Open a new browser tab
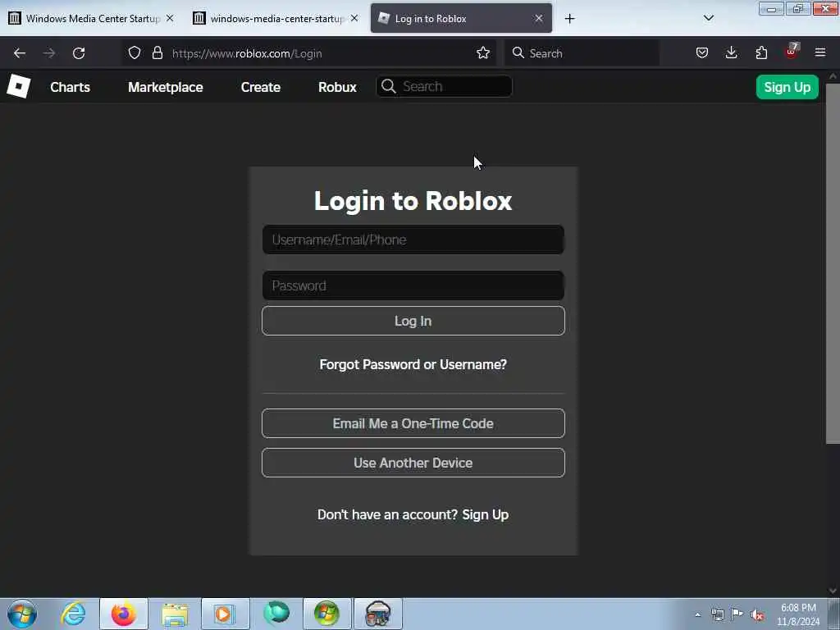The width and height of the screenshot is (840, 630). (x=569, y=19)
